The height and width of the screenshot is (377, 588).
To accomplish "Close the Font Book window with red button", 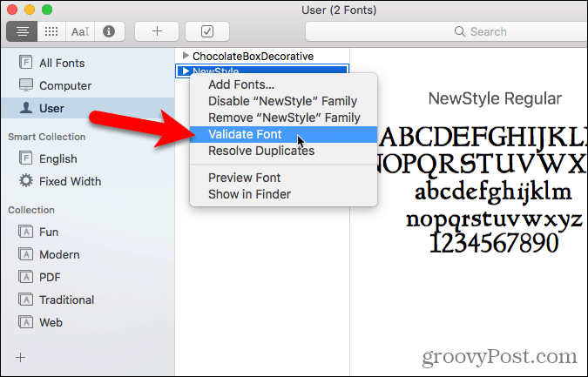I will (12, 9).
